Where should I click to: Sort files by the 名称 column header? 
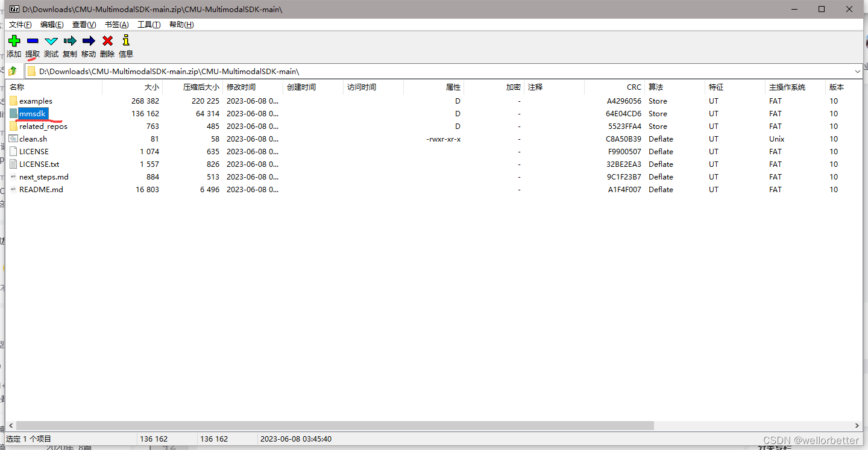(16, 87)
